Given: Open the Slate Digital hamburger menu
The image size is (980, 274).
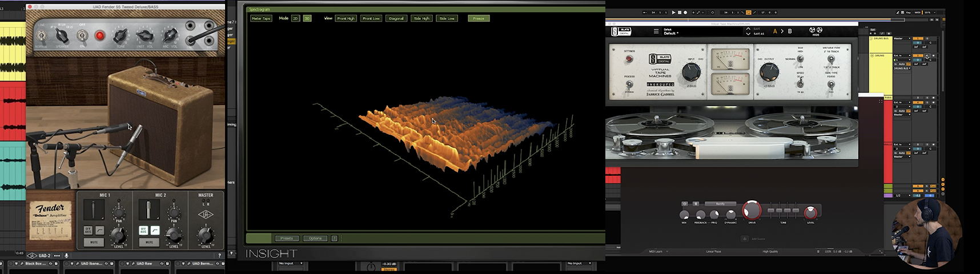Looking at the screenshot, I should pos(656,31).
